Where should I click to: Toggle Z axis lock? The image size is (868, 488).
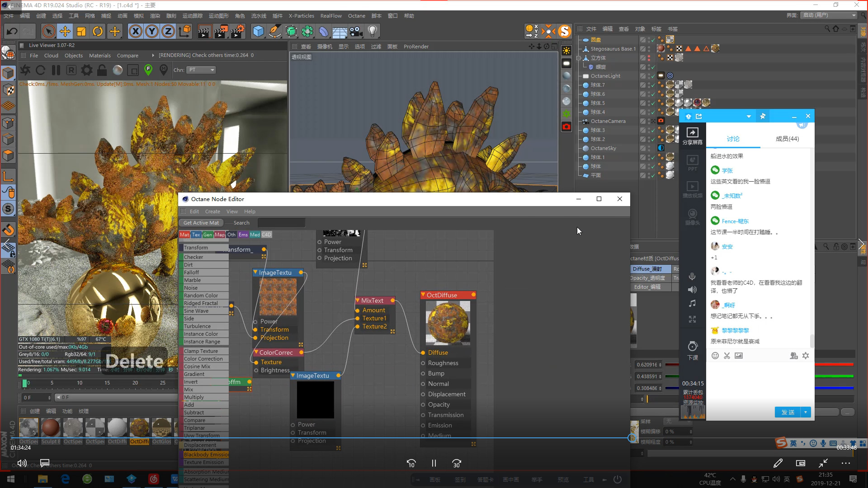(x=168, y=31)
